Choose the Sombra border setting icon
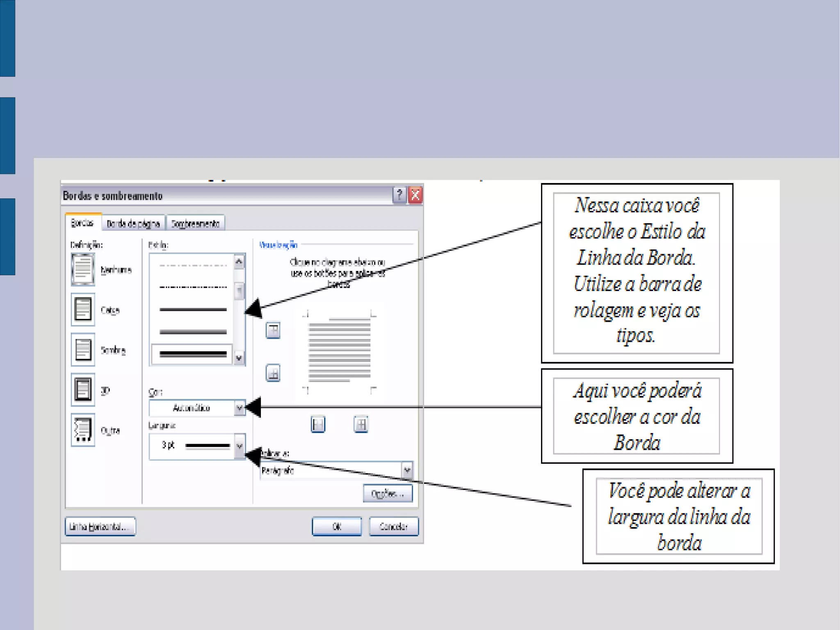 [x=83, y=349]
